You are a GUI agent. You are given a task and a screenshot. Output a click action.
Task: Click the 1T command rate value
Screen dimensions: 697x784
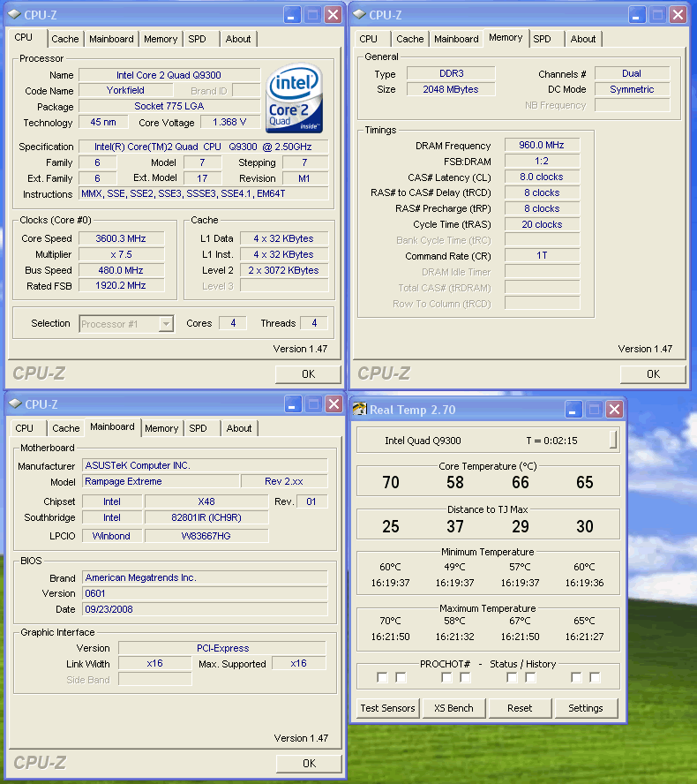pos(542,255)
